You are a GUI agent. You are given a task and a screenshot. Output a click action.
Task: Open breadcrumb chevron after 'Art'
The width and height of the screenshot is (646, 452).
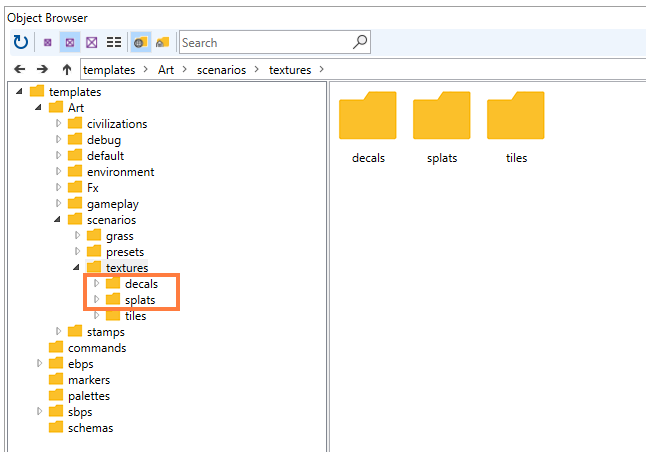coord(185,70)
